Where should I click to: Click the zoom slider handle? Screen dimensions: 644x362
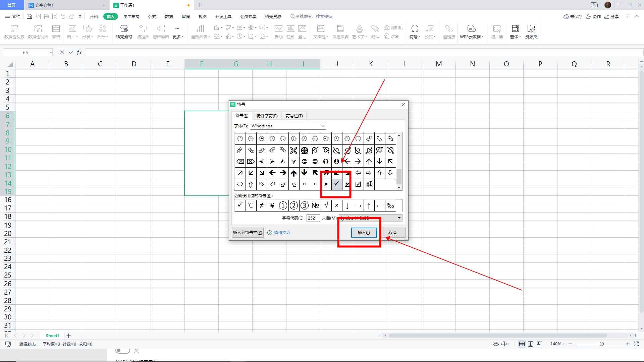[601, 344]
